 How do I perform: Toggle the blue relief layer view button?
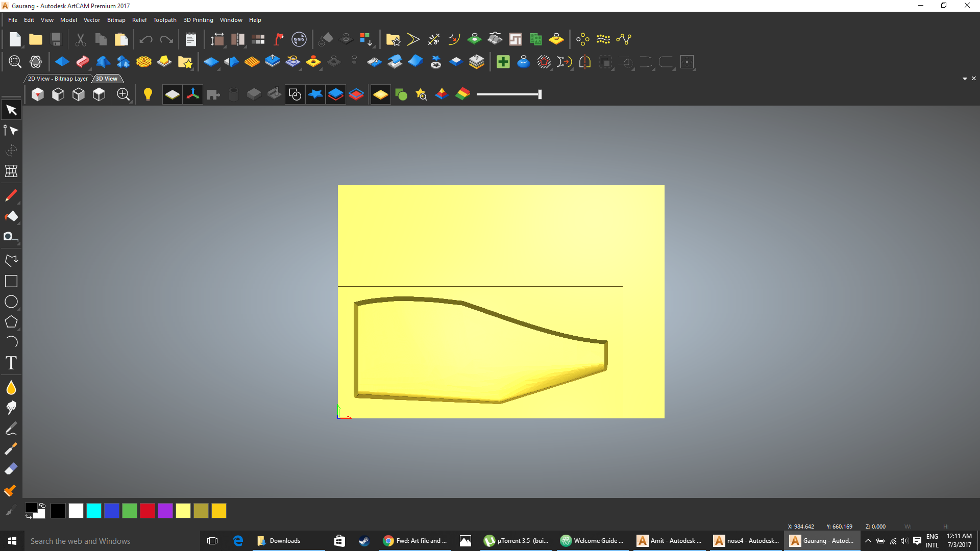[336, 94]
